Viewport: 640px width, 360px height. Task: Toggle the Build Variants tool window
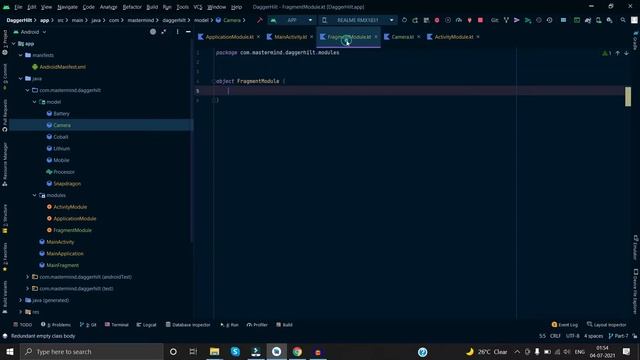[x=5, y=297]
